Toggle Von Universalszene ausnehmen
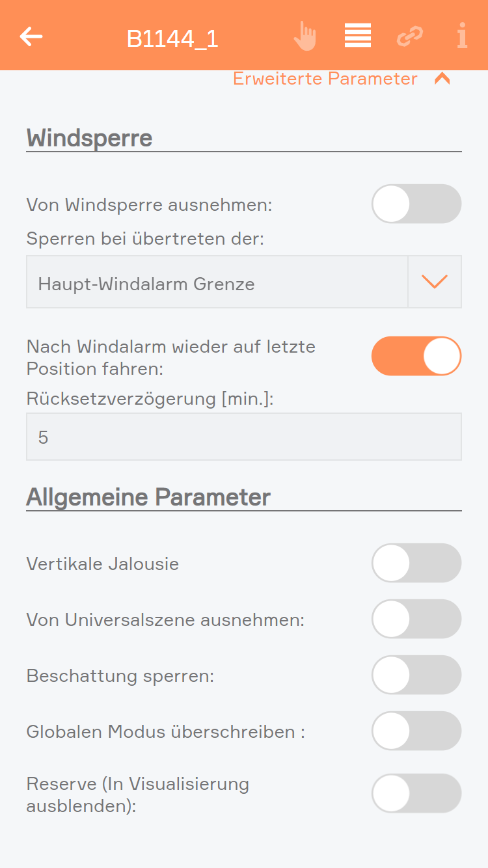The image size is (488, 868). tap(416, 619)
